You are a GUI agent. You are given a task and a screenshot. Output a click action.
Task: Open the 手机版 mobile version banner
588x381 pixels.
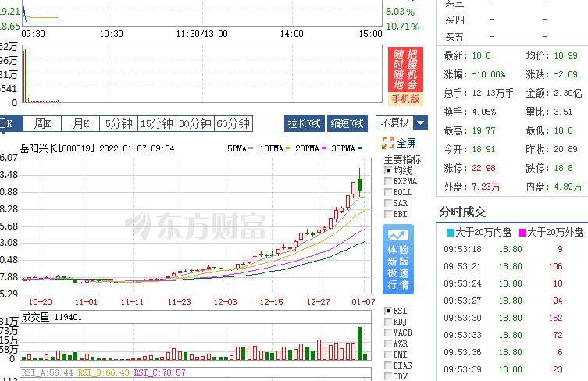tap(405, 99)
